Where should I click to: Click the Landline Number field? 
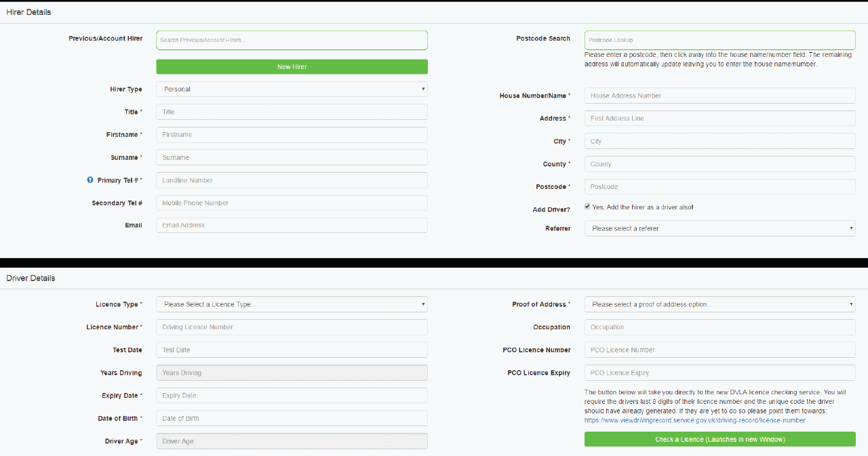[292, 180]
